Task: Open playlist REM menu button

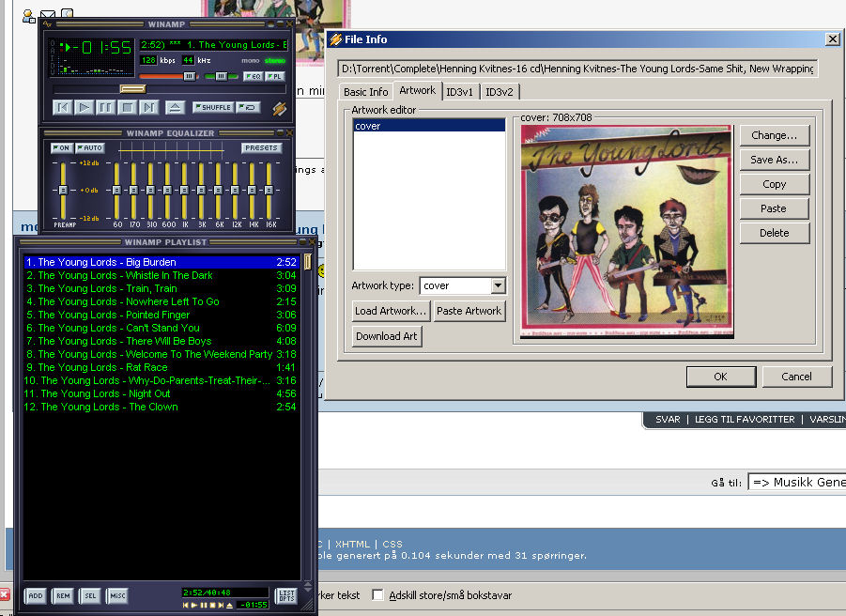Action: point(63,596)
